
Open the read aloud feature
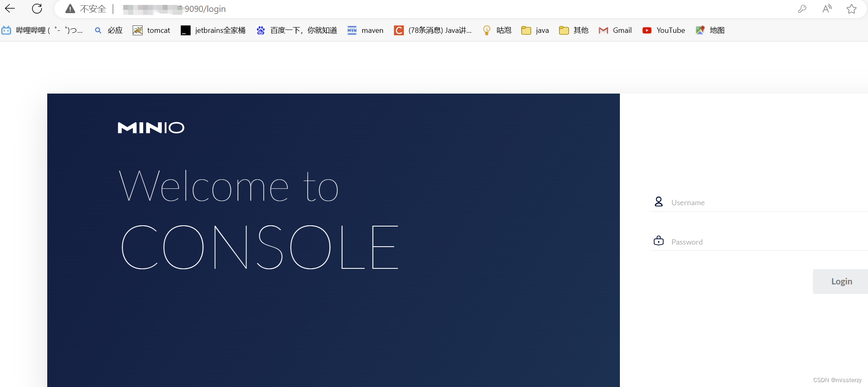[827, 9]
